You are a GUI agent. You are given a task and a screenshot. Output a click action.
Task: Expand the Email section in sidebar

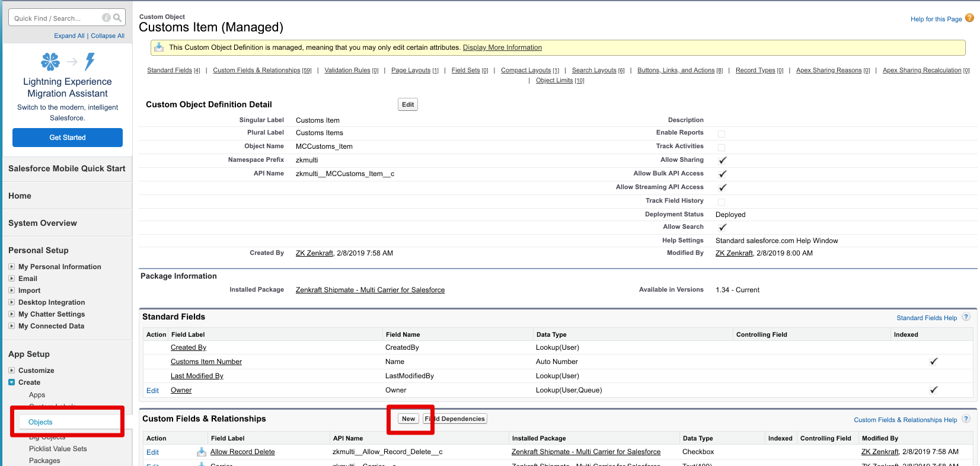tap(11, 279)
